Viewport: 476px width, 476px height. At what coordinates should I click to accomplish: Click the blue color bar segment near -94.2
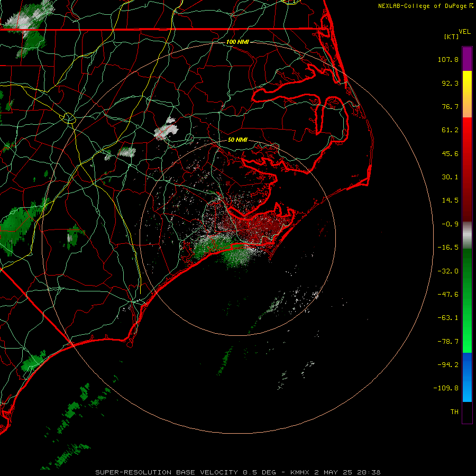coord(467,364)
